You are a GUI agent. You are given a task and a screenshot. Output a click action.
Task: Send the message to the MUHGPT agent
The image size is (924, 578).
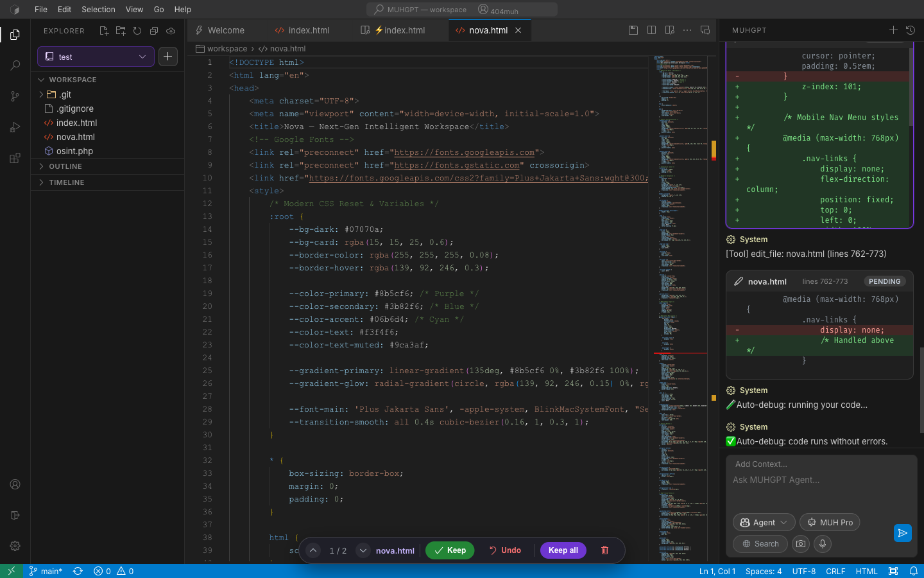click(903, 533)
